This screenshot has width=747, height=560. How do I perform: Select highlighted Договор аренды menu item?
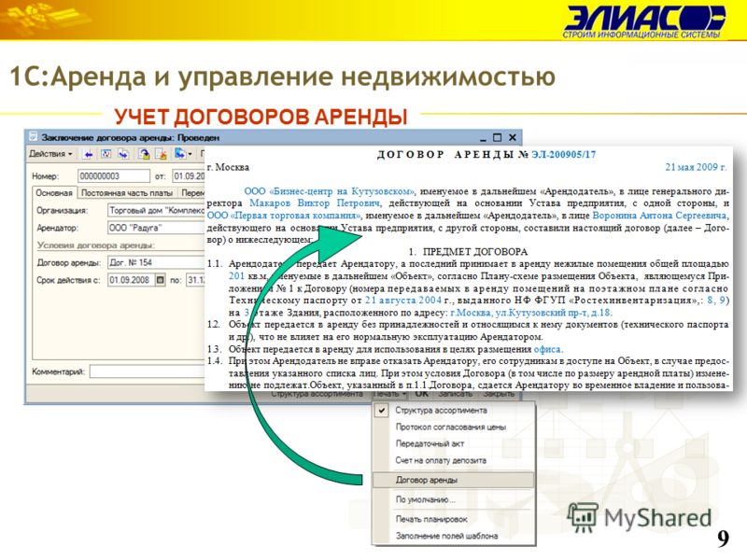[x=453, y=480]
